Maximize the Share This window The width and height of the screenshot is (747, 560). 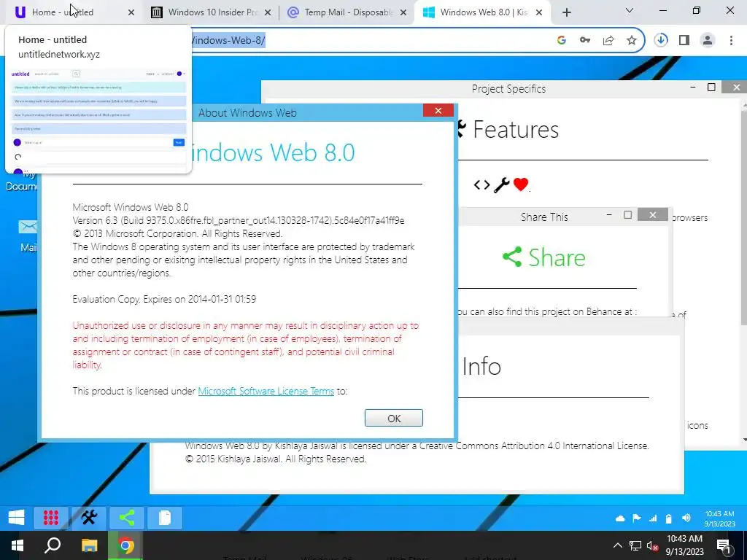(x=628, y=215)
